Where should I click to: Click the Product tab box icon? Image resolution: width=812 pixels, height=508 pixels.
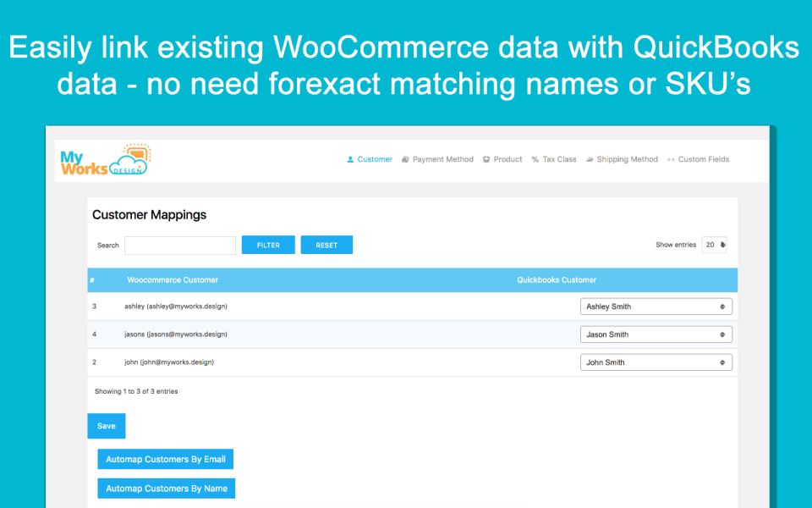(486, 159)
